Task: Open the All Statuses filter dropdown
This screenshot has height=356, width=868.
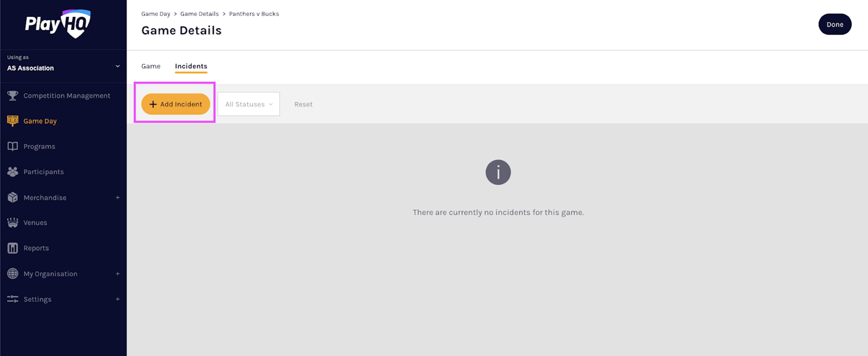Action: (x=249, y=104)
